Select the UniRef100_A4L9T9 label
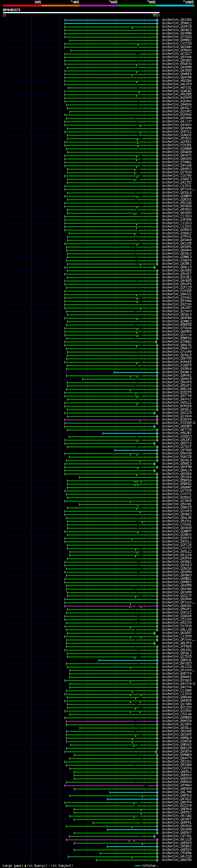197x868 pixels. [177, 84]
